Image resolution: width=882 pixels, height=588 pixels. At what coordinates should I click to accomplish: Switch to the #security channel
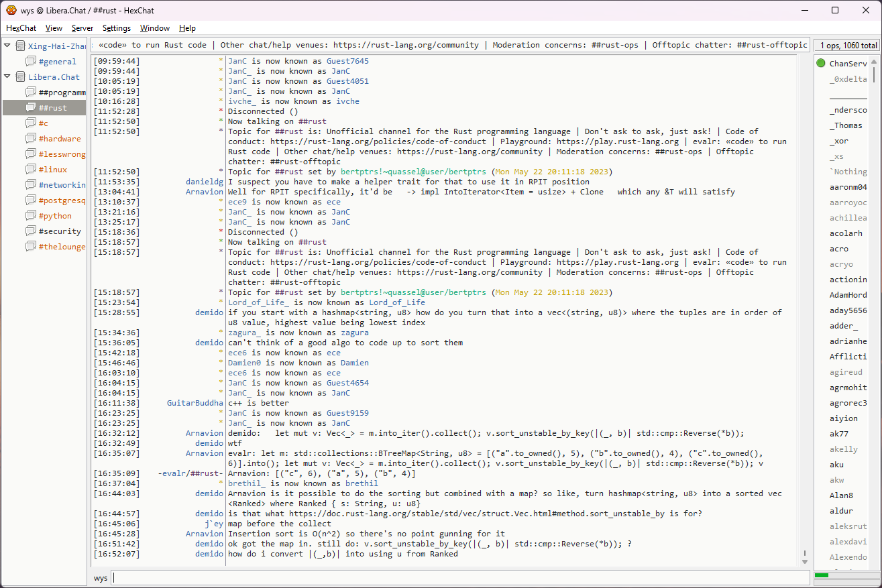[x=60, y=231]
